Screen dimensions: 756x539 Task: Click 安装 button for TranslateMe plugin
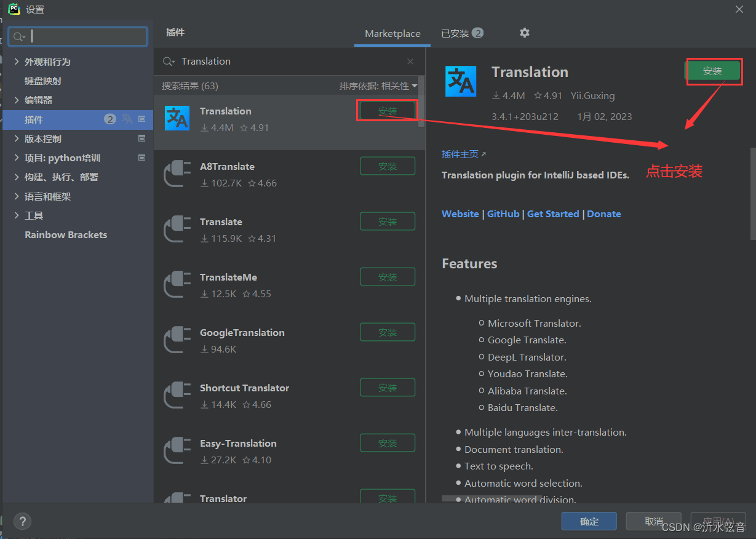(x=388, y=277)
